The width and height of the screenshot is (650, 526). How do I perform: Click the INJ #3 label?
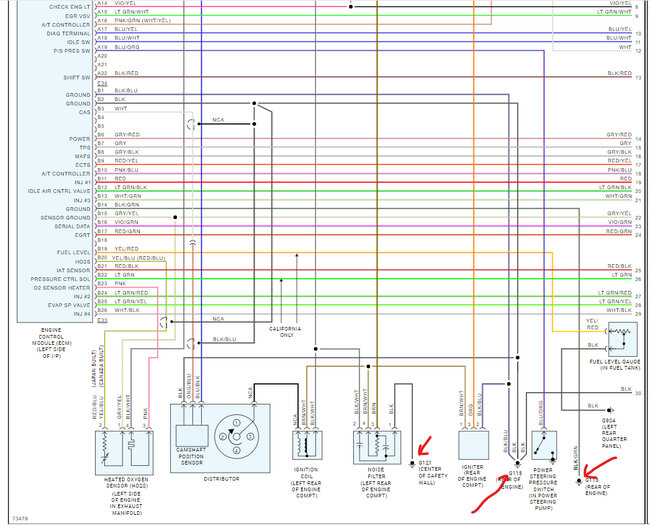click(x=82, y=200)
